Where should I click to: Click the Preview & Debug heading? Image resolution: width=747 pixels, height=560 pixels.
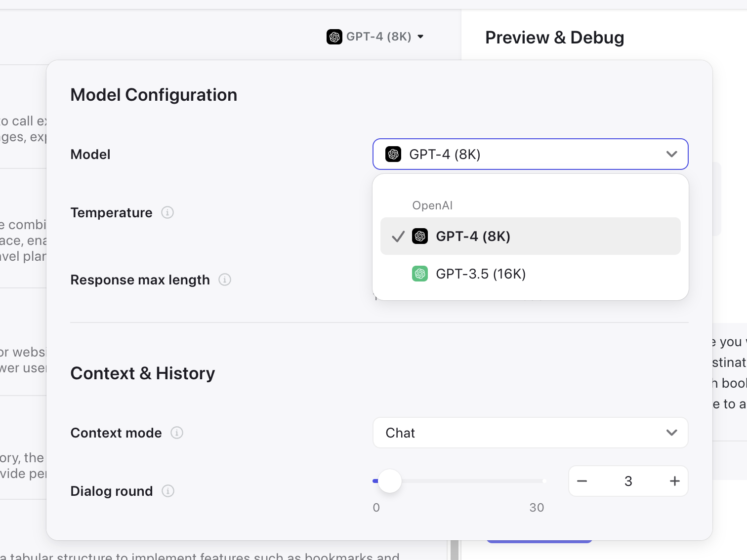pos(554,38)
